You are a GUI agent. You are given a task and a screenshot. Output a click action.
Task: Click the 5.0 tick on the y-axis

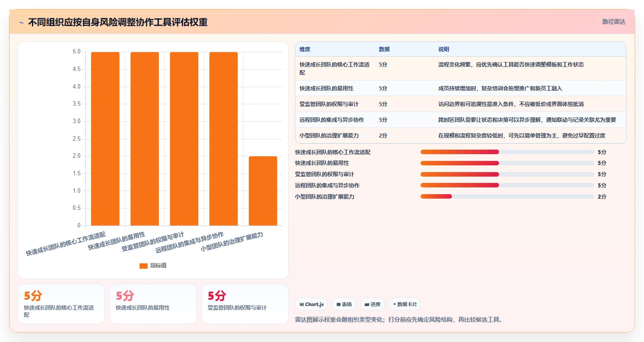[x=76, y=52]
